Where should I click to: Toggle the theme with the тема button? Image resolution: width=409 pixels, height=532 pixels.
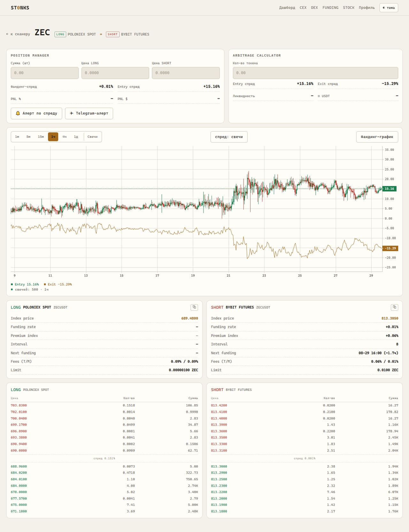[389, 8]
